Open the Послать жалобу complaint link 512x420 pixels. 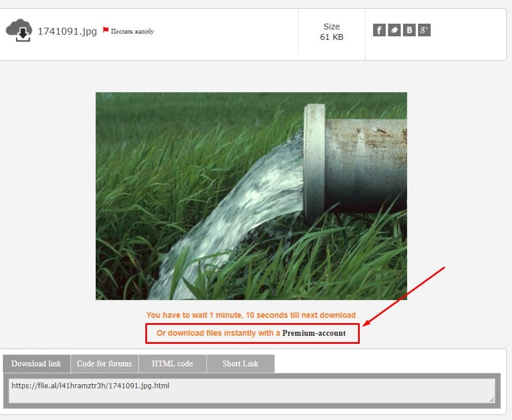[x=132, y=31]
